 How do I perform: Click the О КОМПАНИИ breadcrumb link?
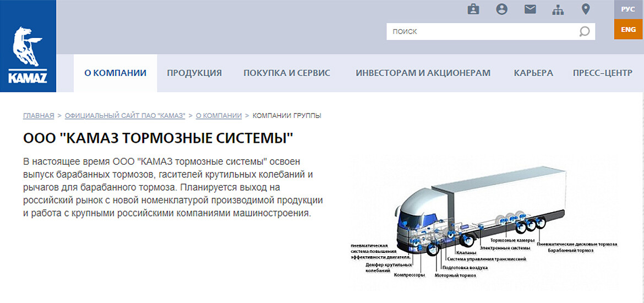[x=219, y=116]
